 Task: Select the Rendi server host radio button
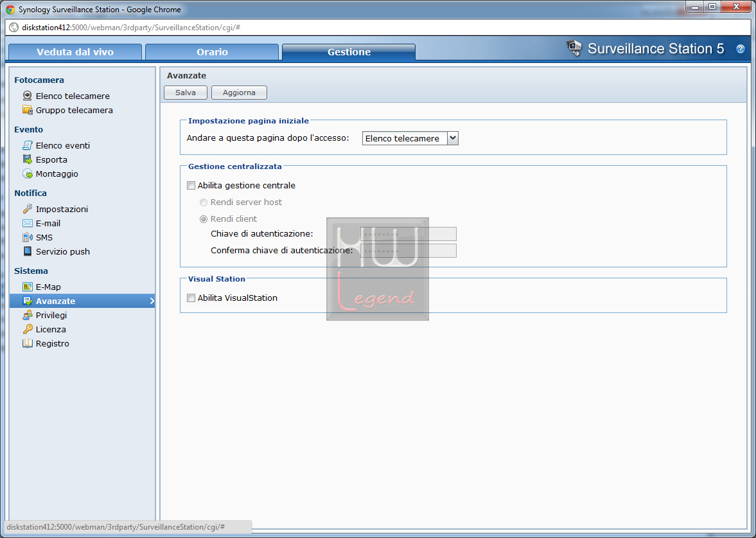204,202
